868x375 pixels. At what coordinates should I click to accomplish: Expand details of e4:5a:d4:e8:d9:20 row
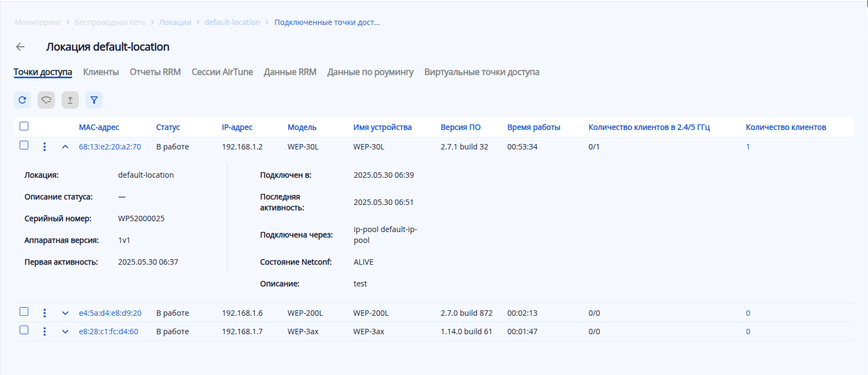(65, 313)
